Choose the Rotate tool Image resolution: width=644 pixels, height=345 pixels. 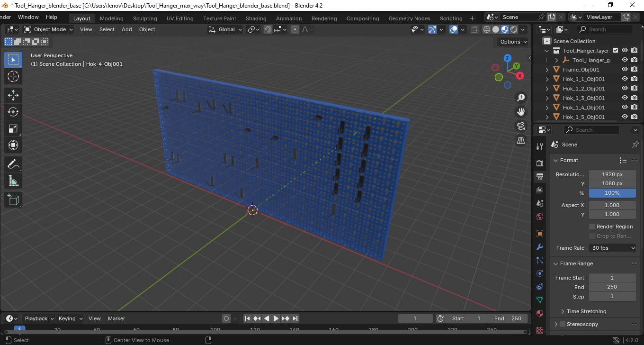coord(13,112)
